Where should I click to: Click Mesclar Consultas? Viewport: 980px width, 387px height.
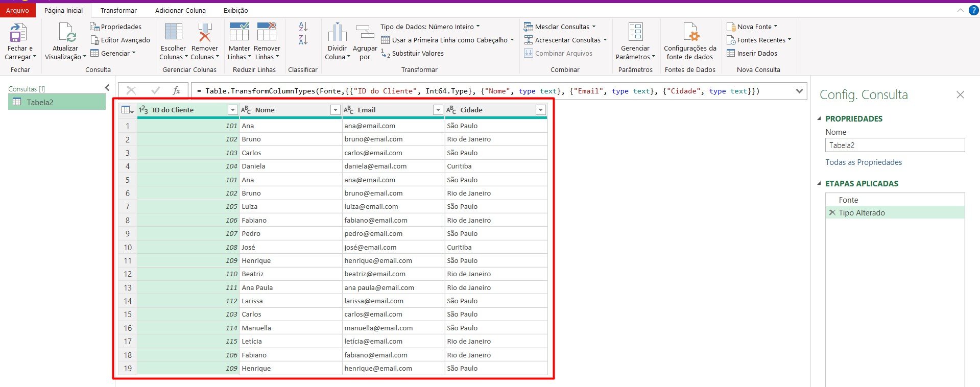560,27
